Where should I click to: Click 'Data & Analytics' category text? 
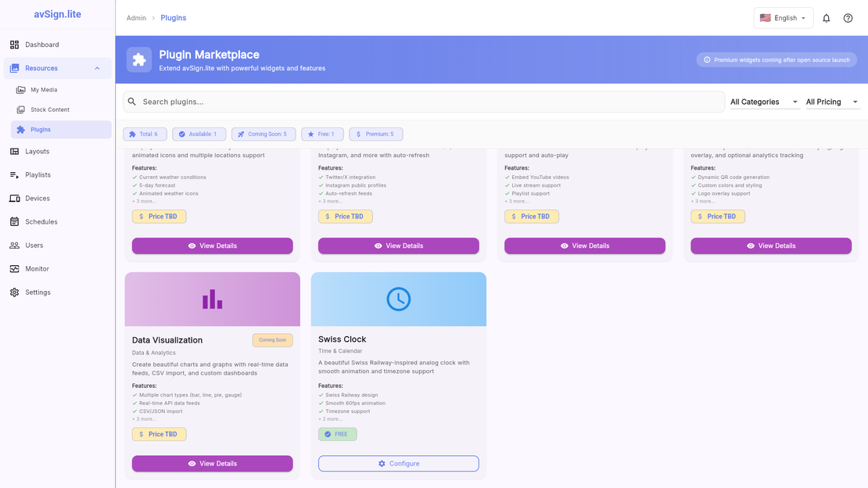154,353
